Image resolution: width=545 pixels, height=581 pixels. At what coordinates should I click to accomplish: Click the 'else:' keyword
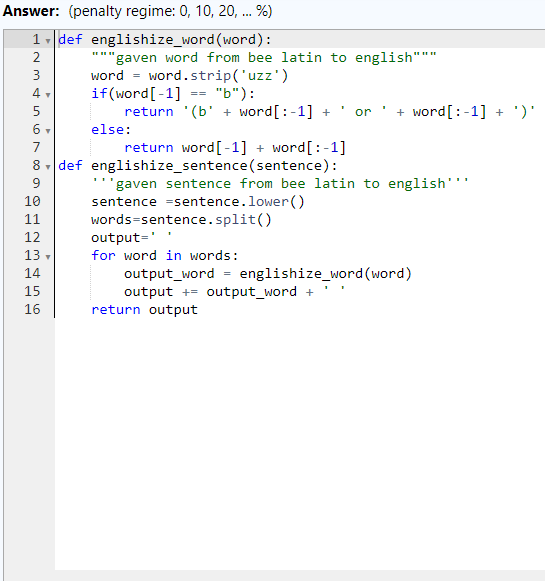pyautogui.click(x=111, y=129)
